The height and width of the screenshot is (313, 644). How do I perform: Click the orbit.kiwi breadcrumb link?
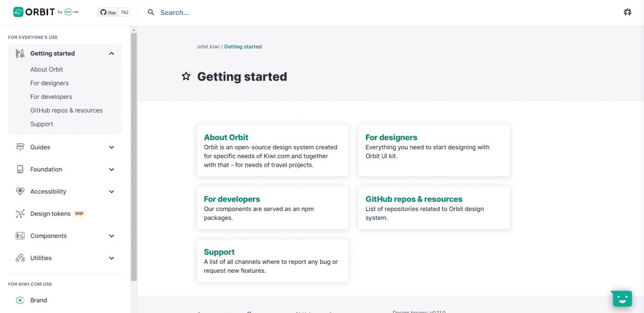pos(208,47)
